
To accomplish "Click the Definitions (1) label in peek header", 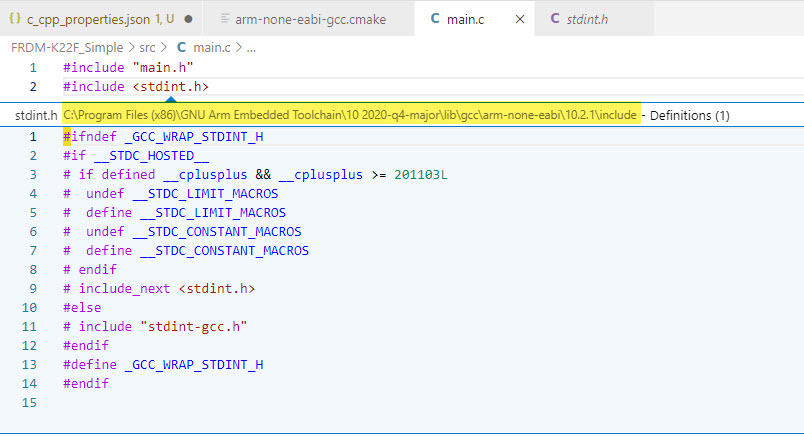I will [690, 115].
